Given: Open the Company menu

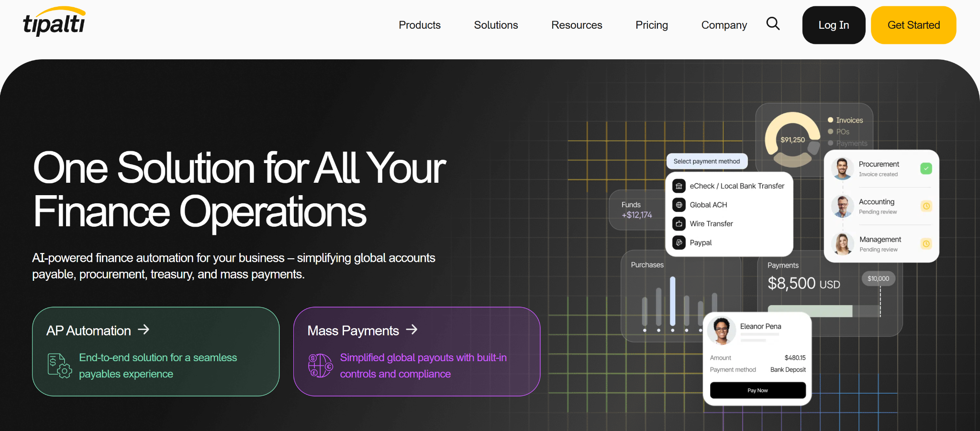Looking at the screenshot, I should pos(724,25).
